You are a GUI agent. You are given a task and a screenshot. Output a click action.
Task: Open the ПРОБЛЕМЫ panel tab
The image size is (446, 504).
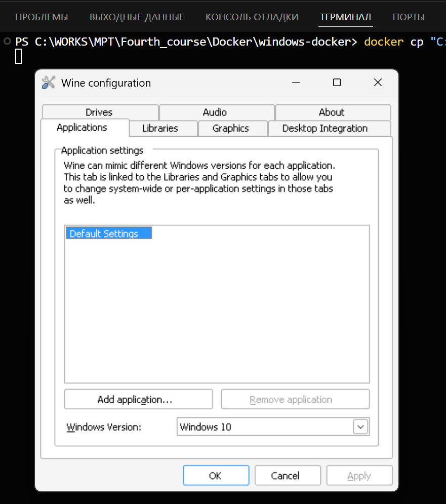[x=42, y=17]
